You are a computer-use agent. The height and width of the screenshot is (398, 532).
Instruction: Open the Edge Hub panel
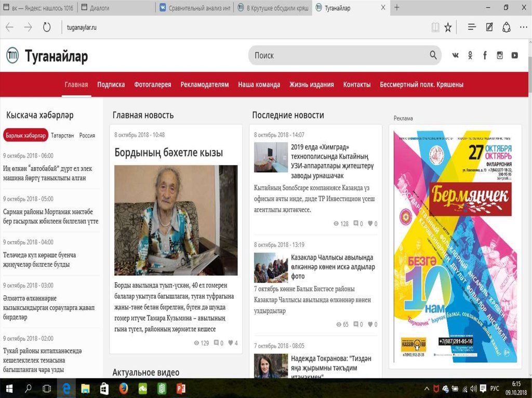472,28
